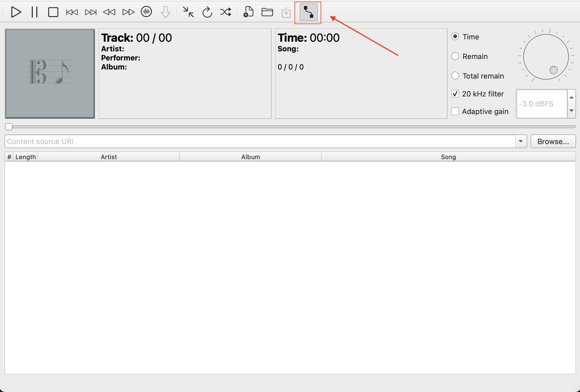Select the Time display radio button
580x392 pixels.
coord(455,37)
